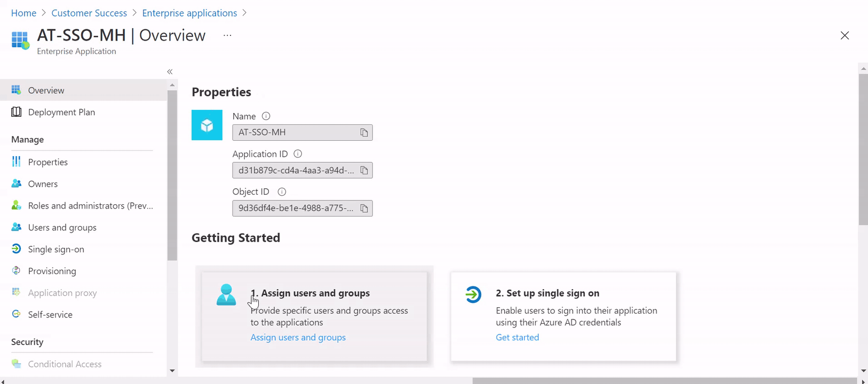The image size is (868, 384).
Task: Click the main pane scroll up arrow
Action: click(863, 69)
